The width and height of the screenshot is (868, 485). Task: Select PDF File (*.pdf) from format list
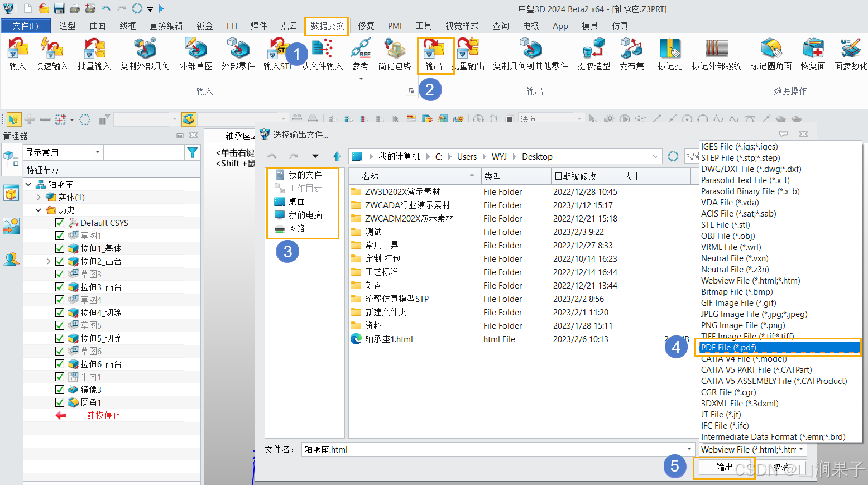click(x=779, y=348)
